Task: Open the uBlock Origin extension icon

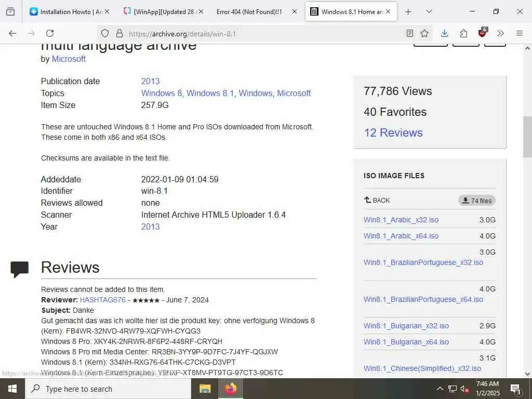Action: (x=483, y=33)
